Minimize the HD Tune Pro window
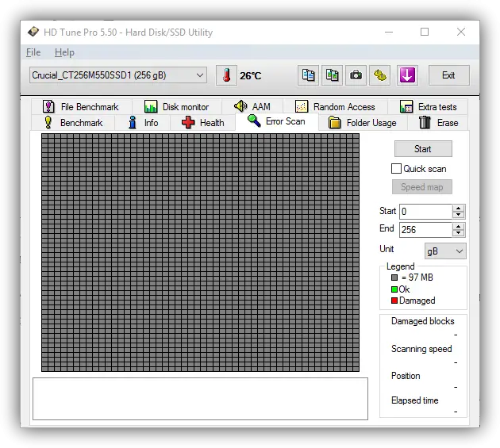The width and height of the screenshot is (500, 448). tap(389, 32)
